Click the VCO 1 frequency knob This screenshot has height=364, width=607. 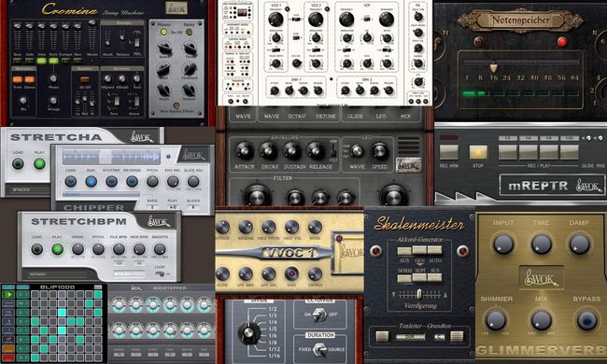275,19
